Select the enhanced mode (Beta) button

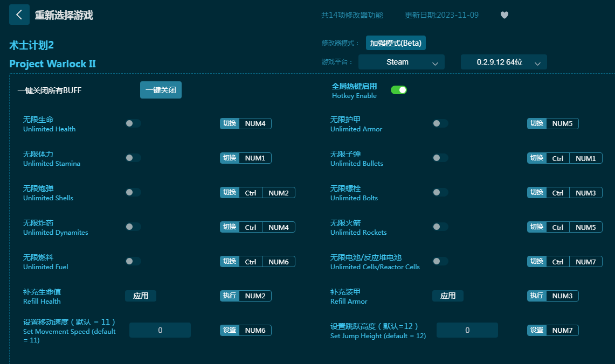pos(396,43)
